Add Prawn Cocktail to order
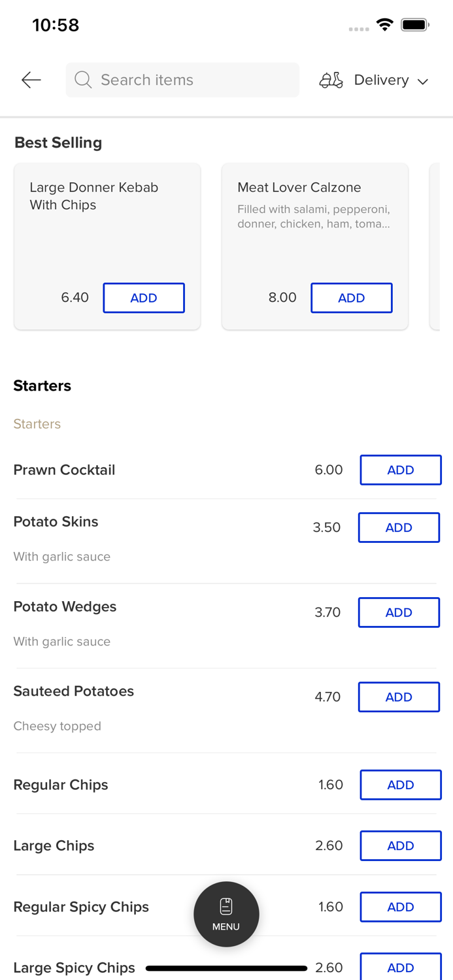The width and height of the screenshot is (453, 980). pos(400,470)
